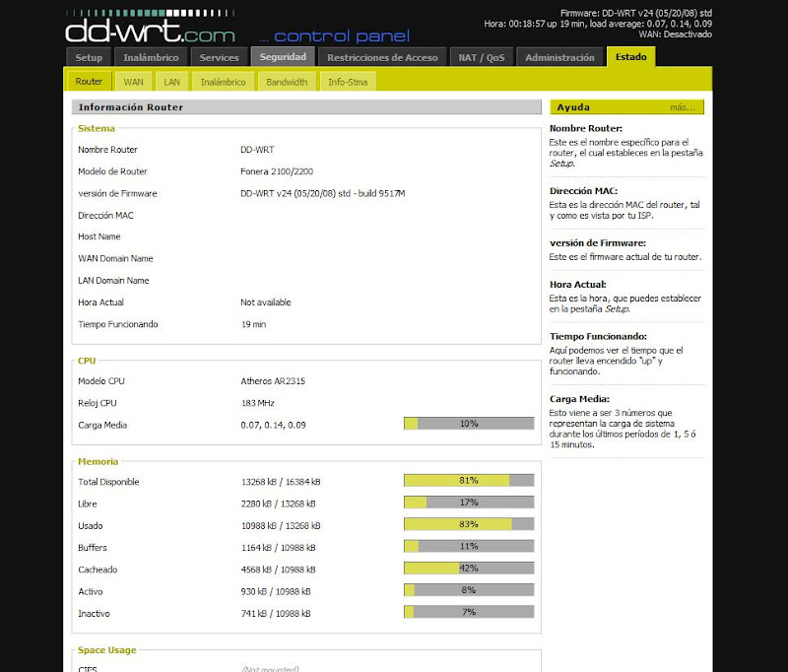Click the router name value DD-WRT
The width and height of the screenshot is (788, 672).
(257, 149)
